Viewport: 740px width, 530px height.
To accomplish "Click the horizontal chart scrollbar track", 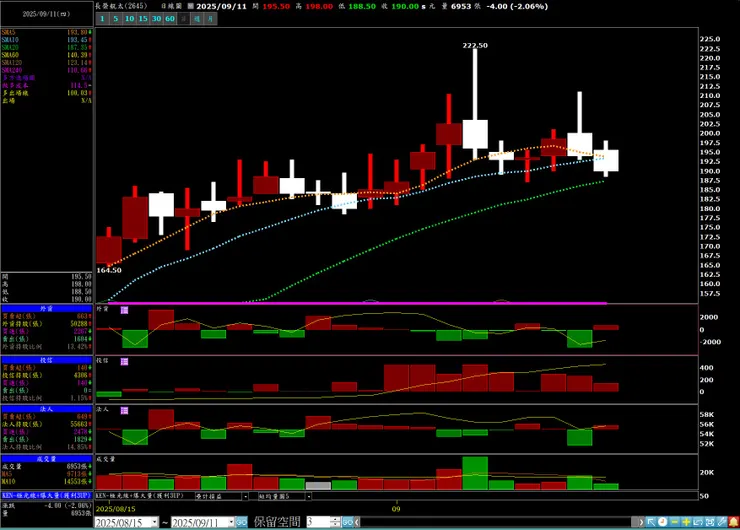I will (496, 522).
